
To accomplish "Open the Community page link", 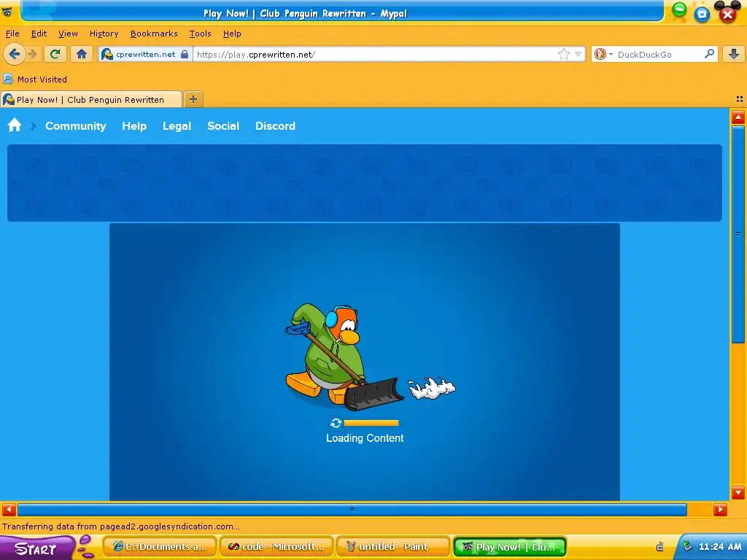I will 75,125.
